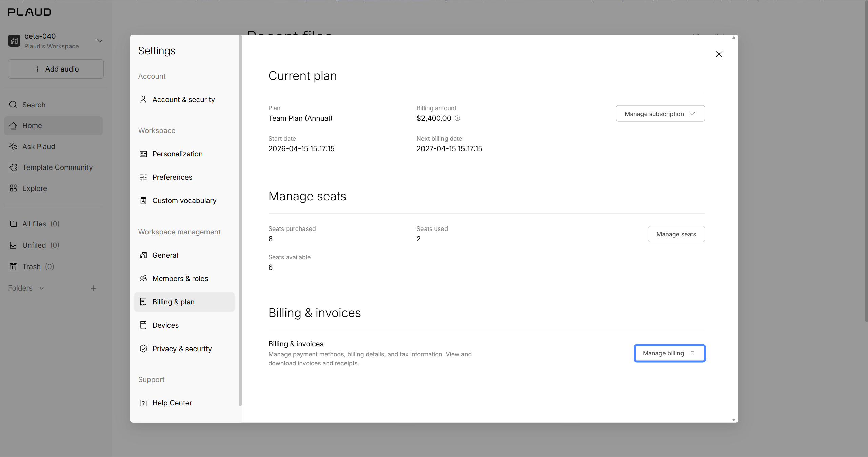Screen dimensions: 868x457
Task: Open Members & roles settings
Action: tap(184, 279)
